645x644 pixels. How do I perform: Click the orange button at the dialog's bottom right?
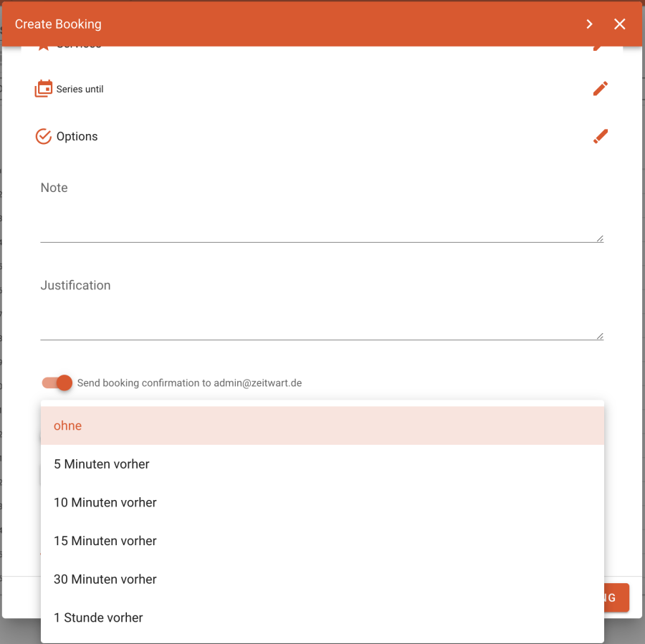616,597
